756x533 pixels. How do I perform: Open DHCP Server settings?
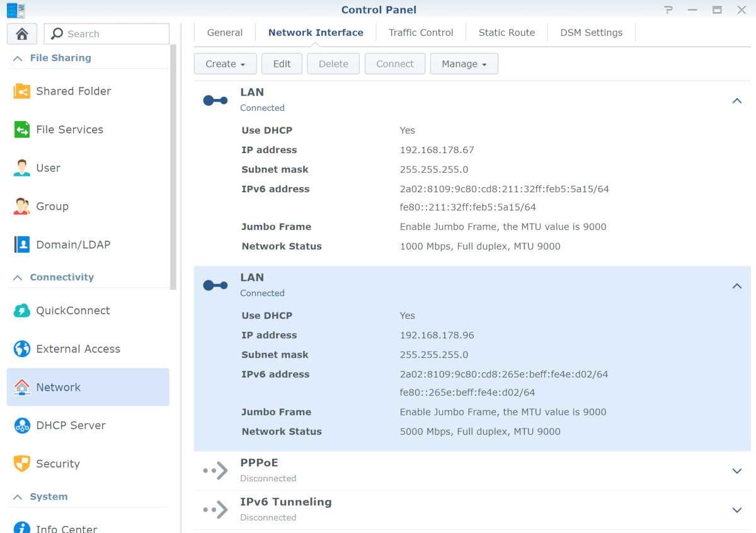coord(71,426)
